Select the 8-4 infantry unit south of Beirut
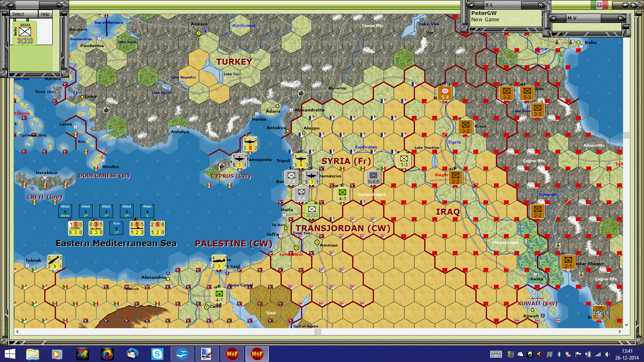The image size is (644, 362). tap(301, 194)
